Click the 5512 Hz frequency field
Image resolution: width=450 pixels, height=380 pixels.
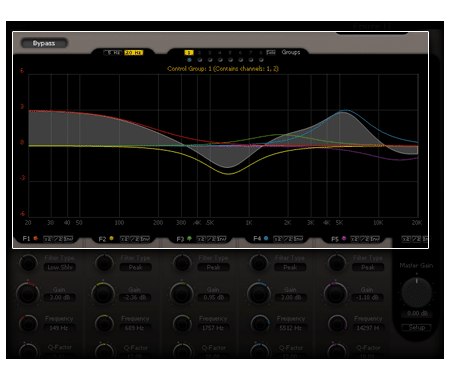point(290,328)
